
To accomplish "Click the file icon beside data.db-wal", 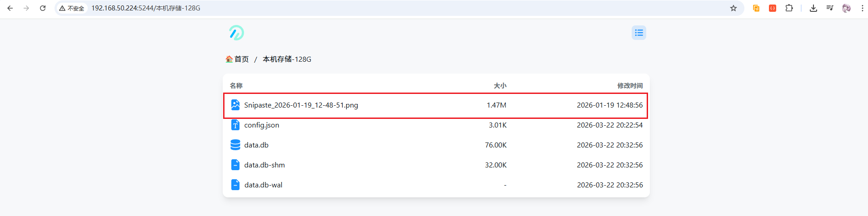I will click(x=235, y=185).
